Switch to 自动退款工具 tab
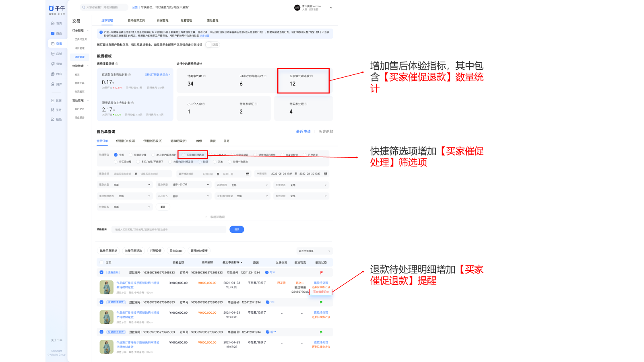The image size is (644, 362). [136, 21]
